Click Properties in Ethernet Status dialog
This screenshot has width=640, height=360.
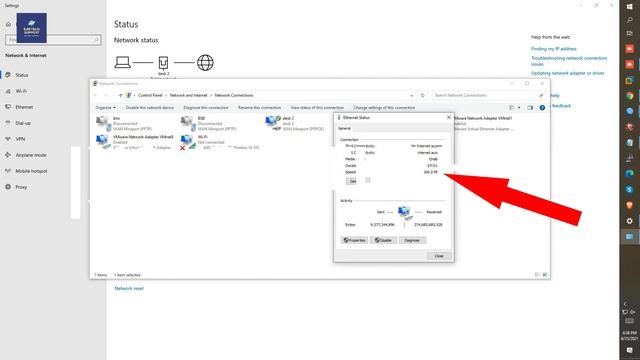[x=354, y=240]
